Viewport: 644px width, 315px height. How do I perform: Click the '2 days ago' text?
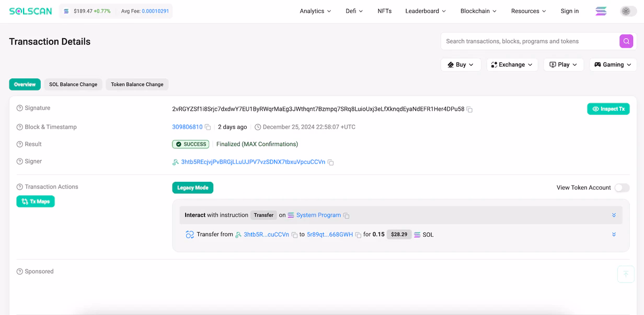[x=233, y=127]
